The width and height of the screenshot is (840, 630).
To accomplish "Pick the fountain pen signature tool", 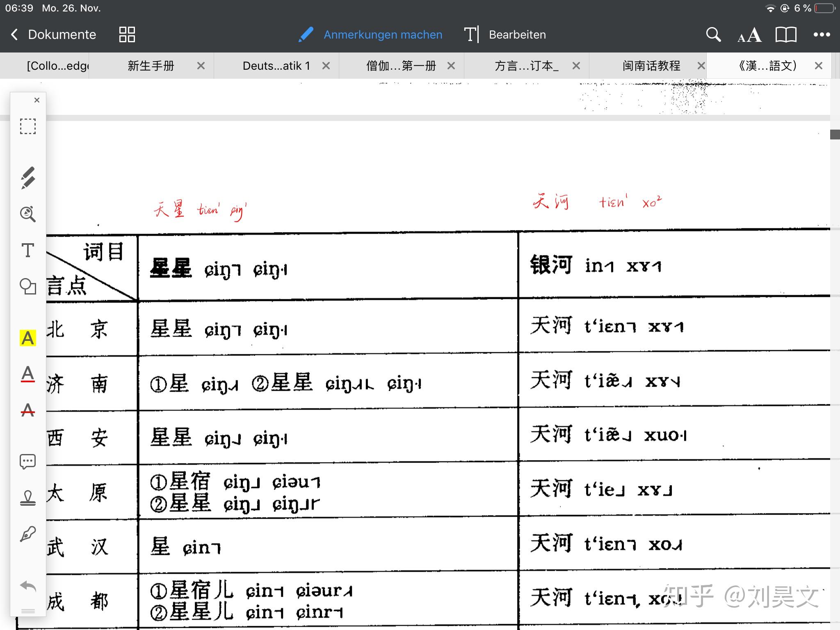I will tap(28, 534).
